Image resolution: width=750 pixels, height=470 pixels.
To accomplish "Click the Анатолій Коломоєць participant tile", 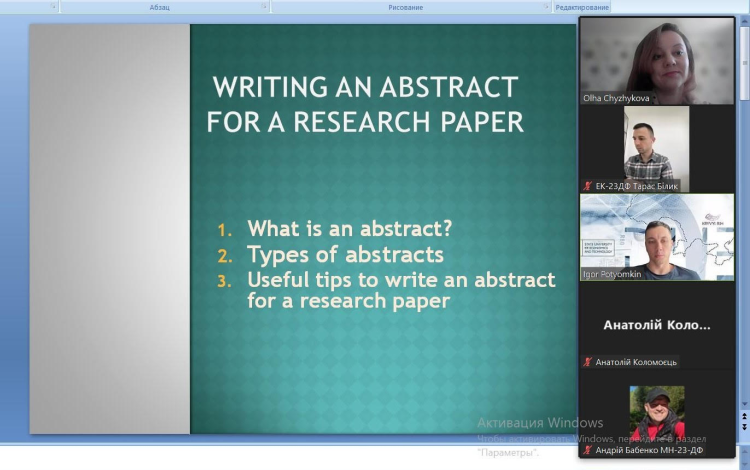I will tap(657, 325).
